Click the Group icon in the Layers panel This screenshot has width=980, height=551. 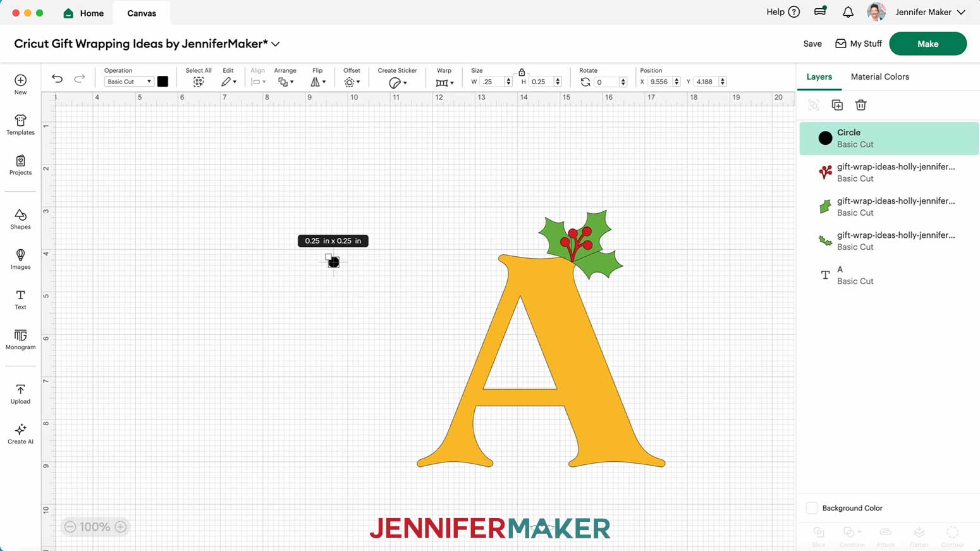point(814,105)
